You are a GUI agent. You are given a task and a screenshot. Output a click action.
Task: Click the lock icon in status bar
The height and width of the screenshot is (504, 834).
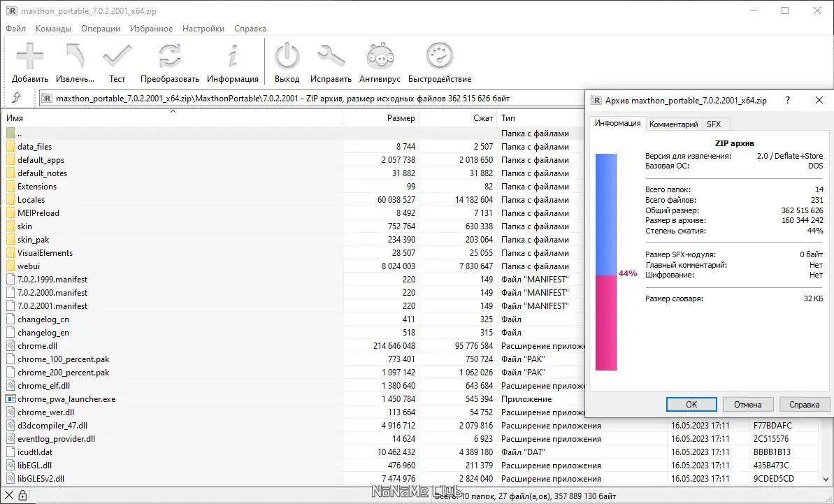24,494
